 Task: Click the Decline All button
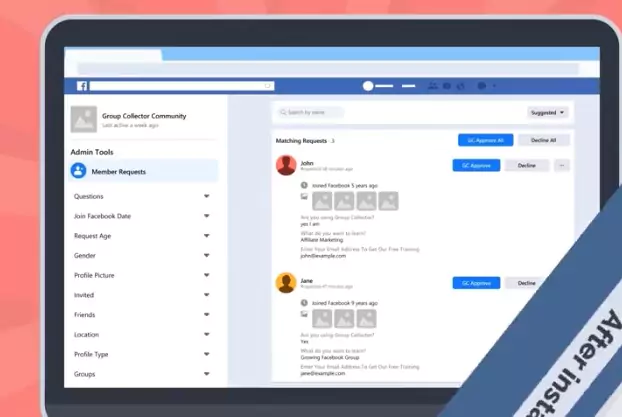[x=543, y=140]
